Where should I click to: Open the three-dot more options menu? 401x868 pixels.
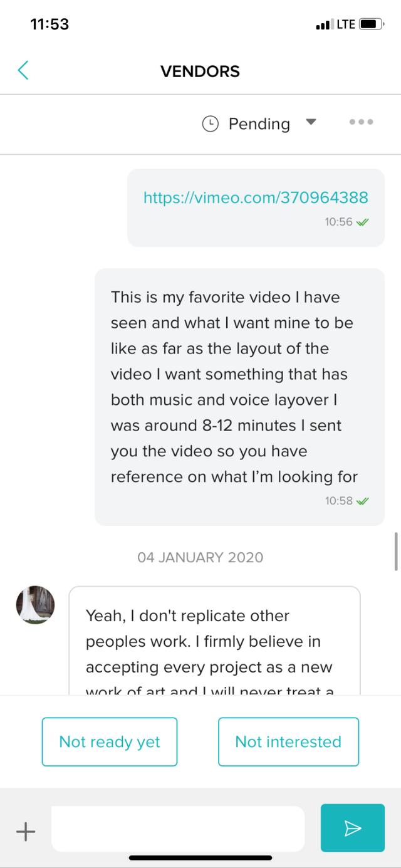click(362, 122)
